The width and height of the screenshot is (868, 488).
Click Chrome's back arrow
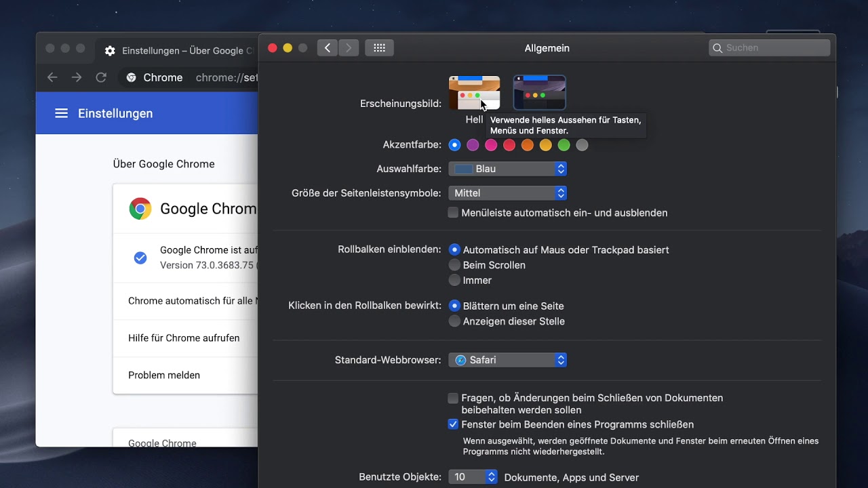52,77
